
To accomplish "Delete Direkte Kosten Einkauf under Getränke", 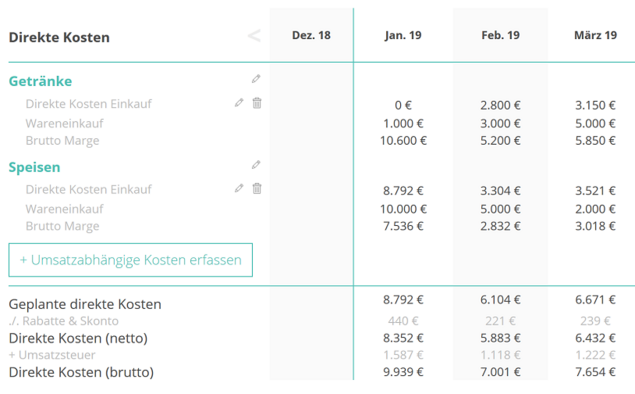I will pyautogui.click(x=257, y=103).
